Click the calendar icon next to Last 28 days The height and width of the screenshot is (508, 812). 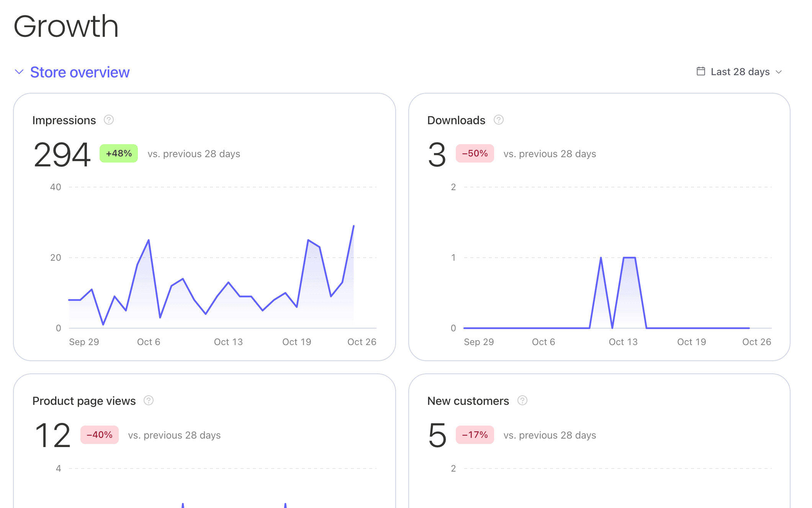point(701,71)
